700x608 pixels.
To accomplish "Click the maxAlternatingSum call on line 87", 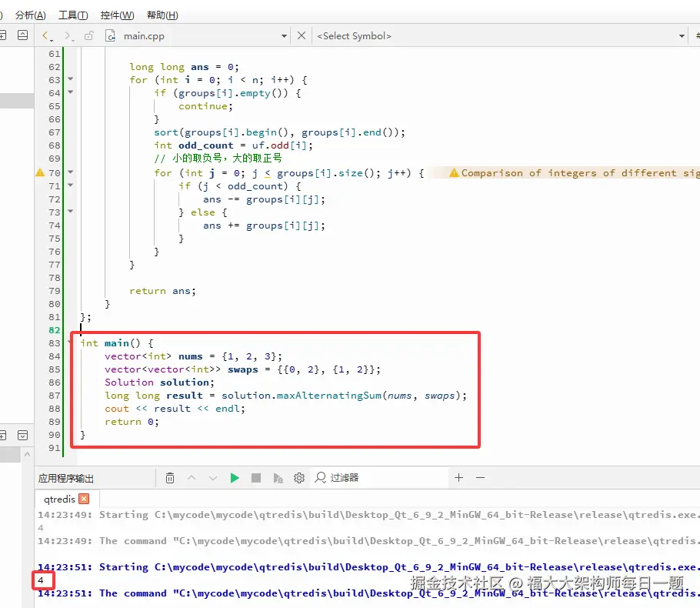I will click(329, 396).
